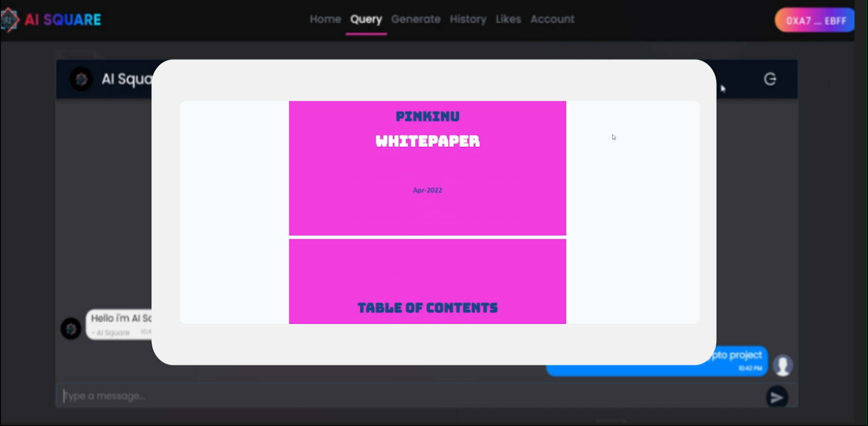The width and height of the screenshot is (868, 426).
Task: Click the chat header bot avatar
Action: [x=81, y=79]
